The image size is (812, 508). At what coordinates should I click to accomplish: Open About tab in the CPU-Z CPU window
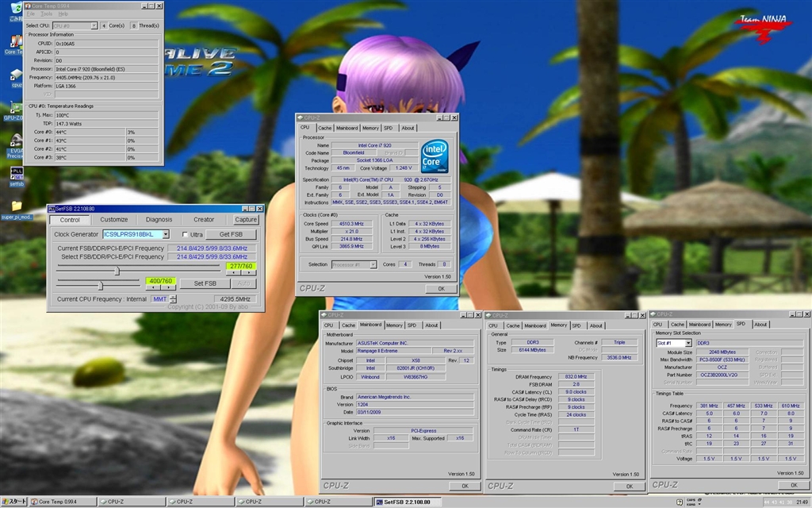408,128
